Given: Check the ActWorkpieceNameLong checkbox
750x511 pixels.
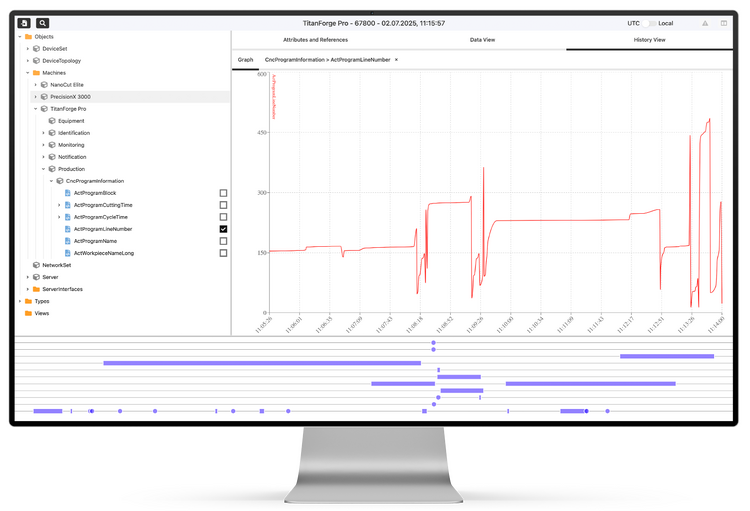Looking at the screenshot, I should click(x=223, y=253).
